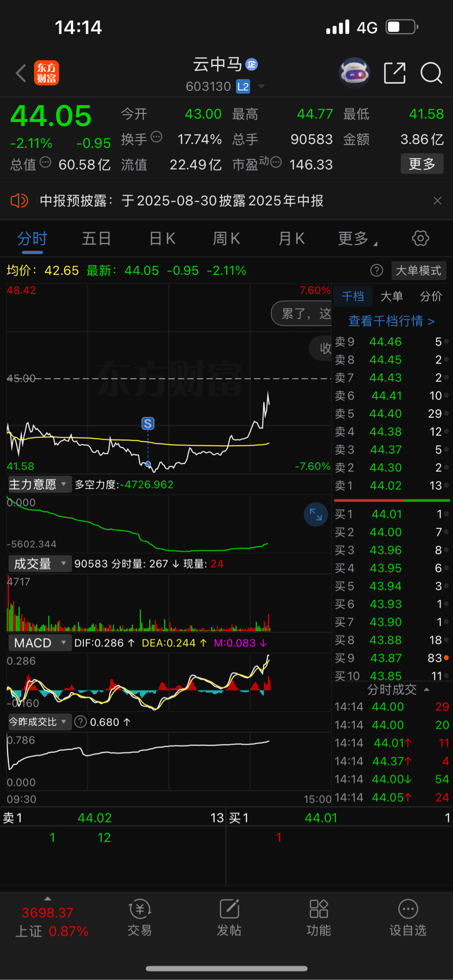453x980 pixels.
Task: Switch to 日K chart tab
Action: [162, 238]
